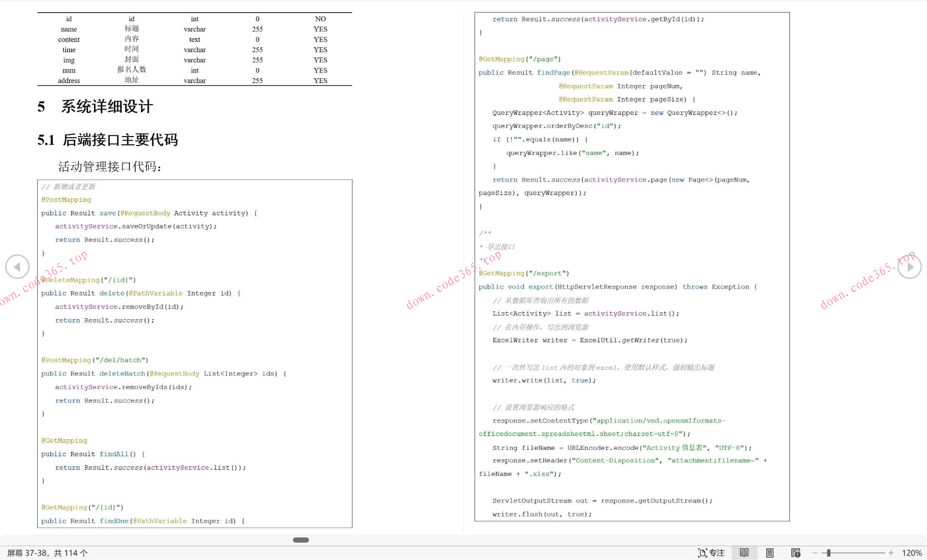
Task: Open zoom dialog via 120% label
Action: click(912, 553)
